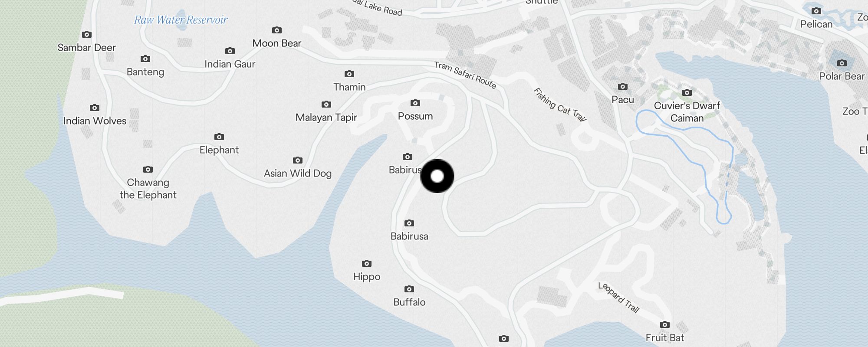Select the Pacu camera marker
Viewport: 868px width, 347px height.
click(x=623, y=86)
